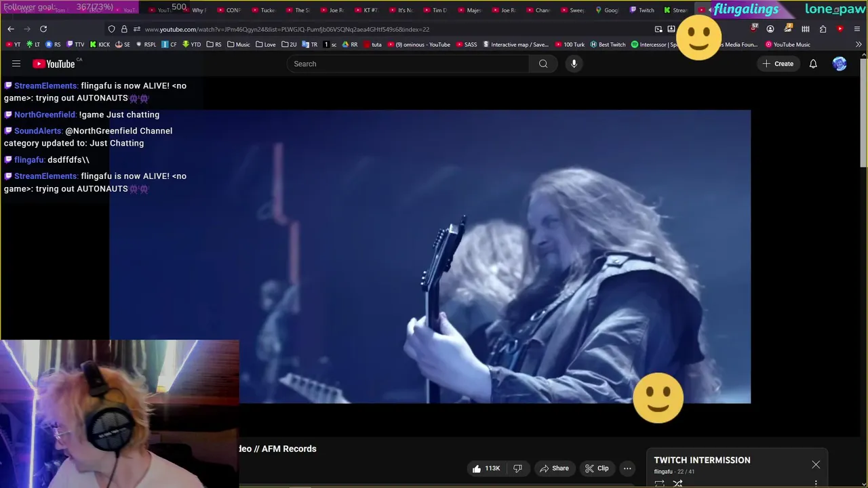Switch to the Majes browser tab
Viewport: 868px width, 488px height.
coord(469,10)
